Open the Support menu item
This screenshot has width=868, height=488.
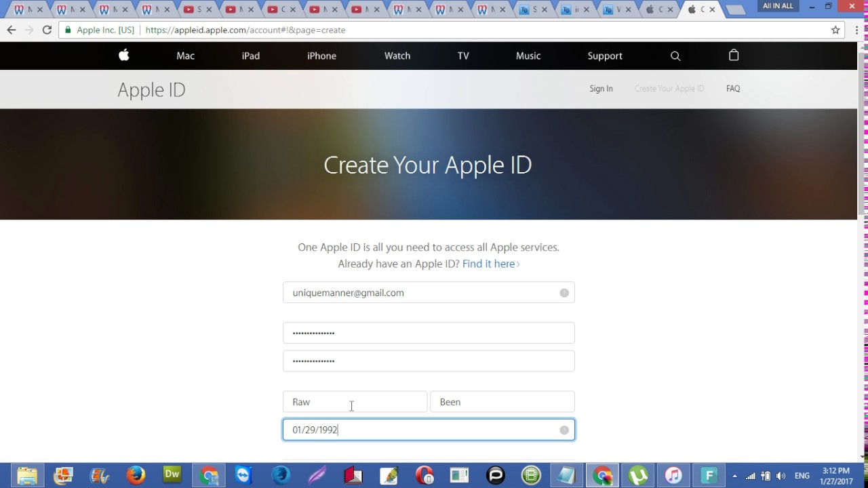tap(605, 56)
